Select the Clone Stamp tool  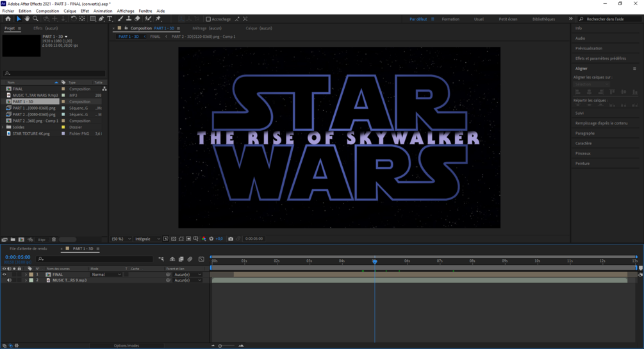coord(129,19)
